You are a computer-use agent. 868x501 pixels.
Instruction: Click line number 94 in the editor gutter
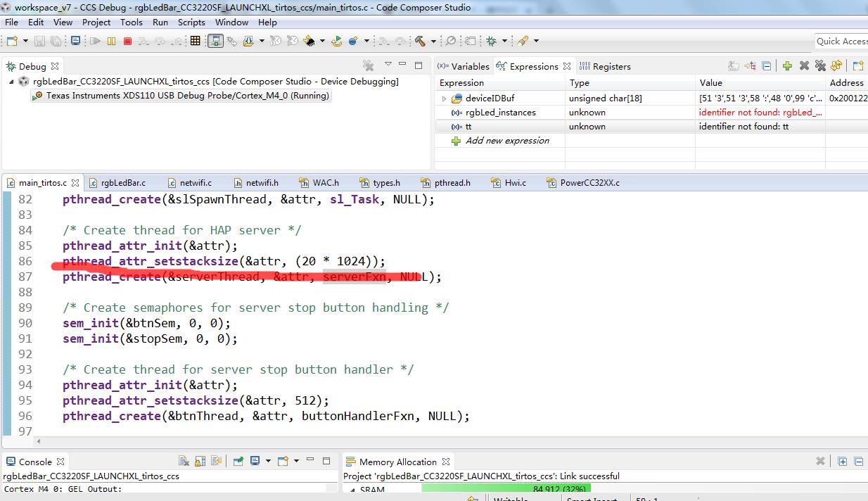(25, 385)
